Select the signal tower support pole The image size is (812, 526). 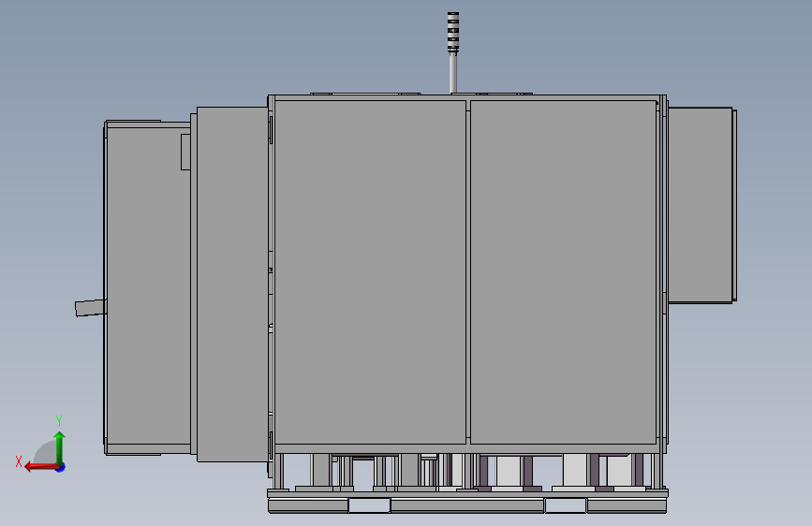point(453,72)
